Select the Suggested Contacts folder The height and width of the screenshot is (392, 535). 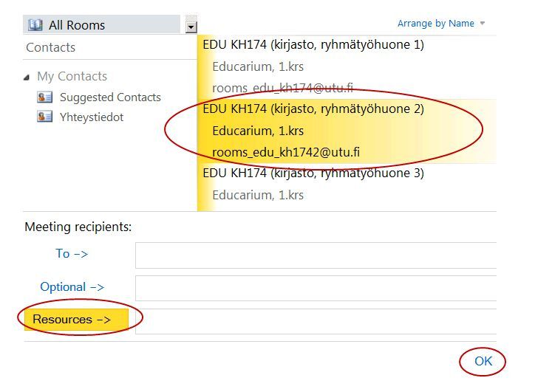point(110,97)
